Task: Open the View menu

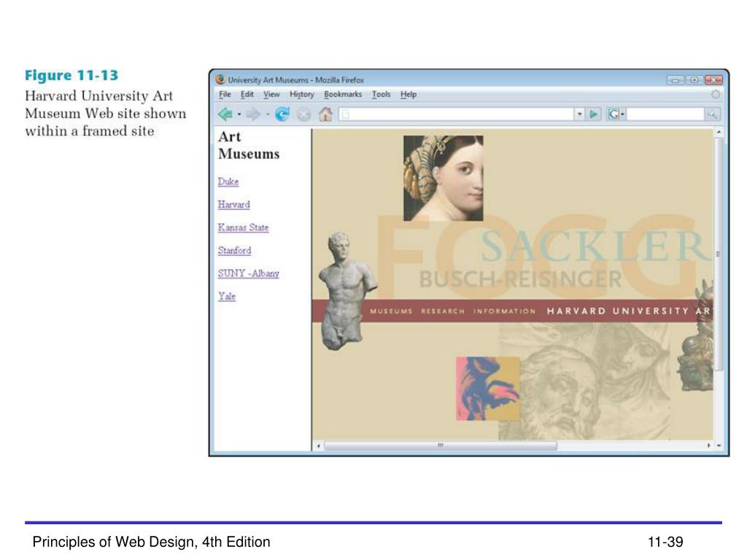Action: 271,94
